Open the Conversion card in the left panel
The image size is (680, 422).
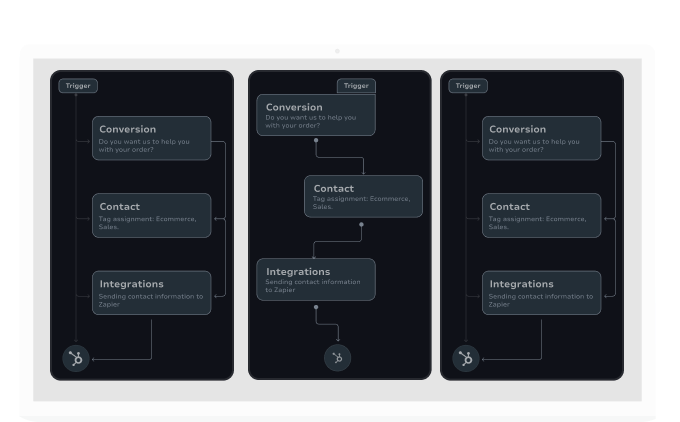[152, 138]
